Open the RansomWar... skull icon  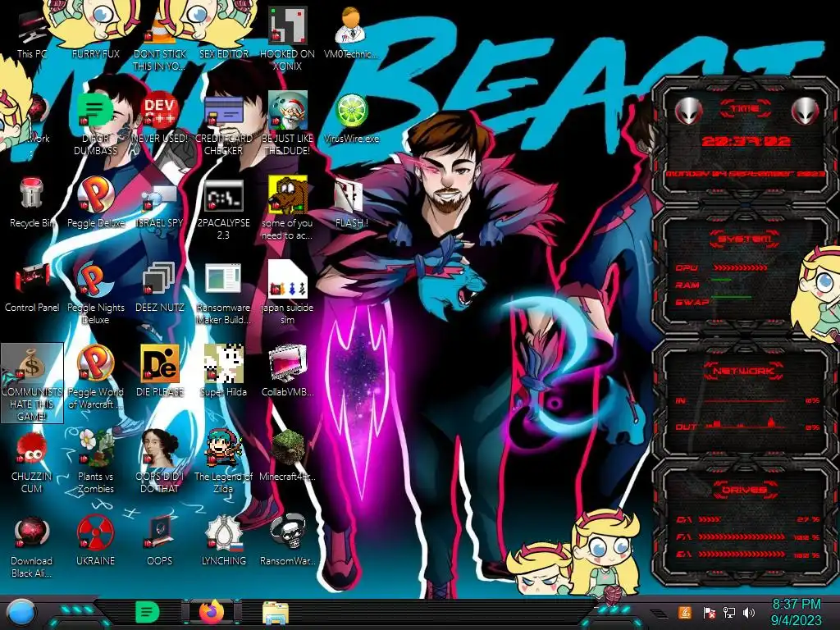pos(287,540)
